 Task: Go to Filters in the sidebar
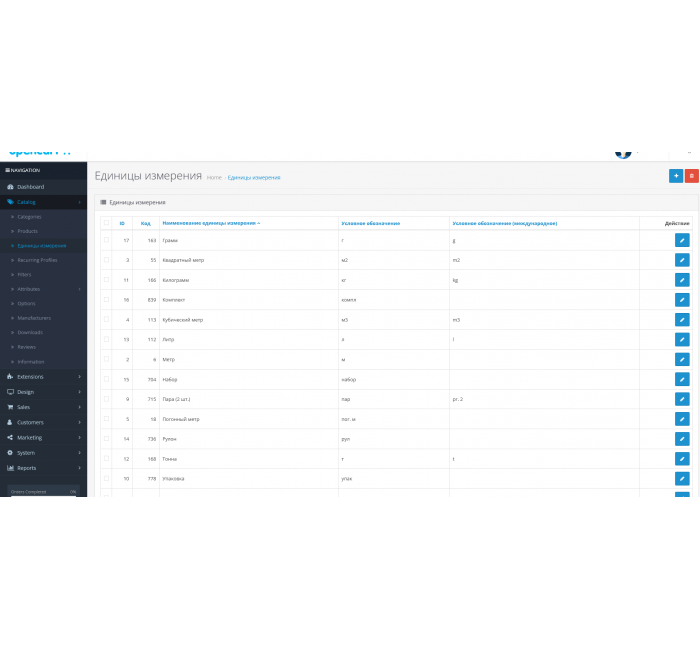pyautogui.click(x=25, y=275)
